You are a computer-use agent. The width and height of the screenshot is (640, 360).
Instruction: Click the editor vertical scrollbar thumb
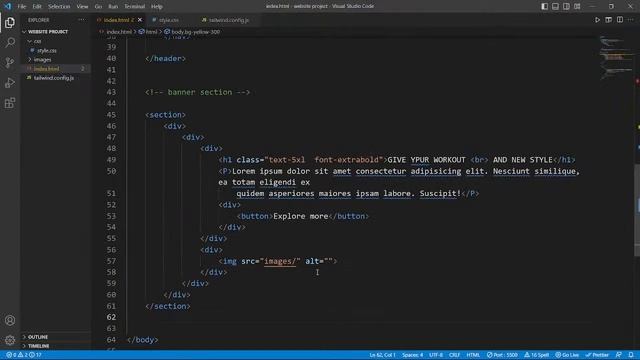click(637, 210)
